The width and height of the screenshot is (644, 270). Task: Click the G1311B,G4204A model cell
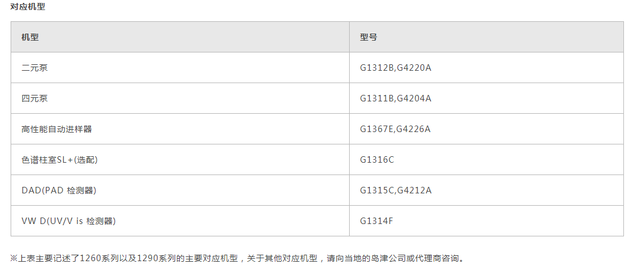click(x=487, y=98)
